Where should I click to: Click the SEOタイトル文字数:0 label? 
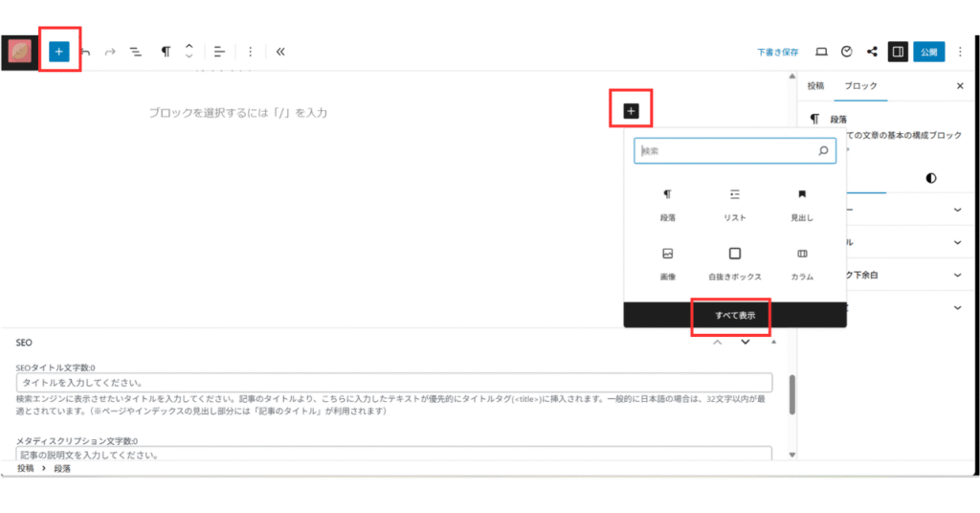56,368
